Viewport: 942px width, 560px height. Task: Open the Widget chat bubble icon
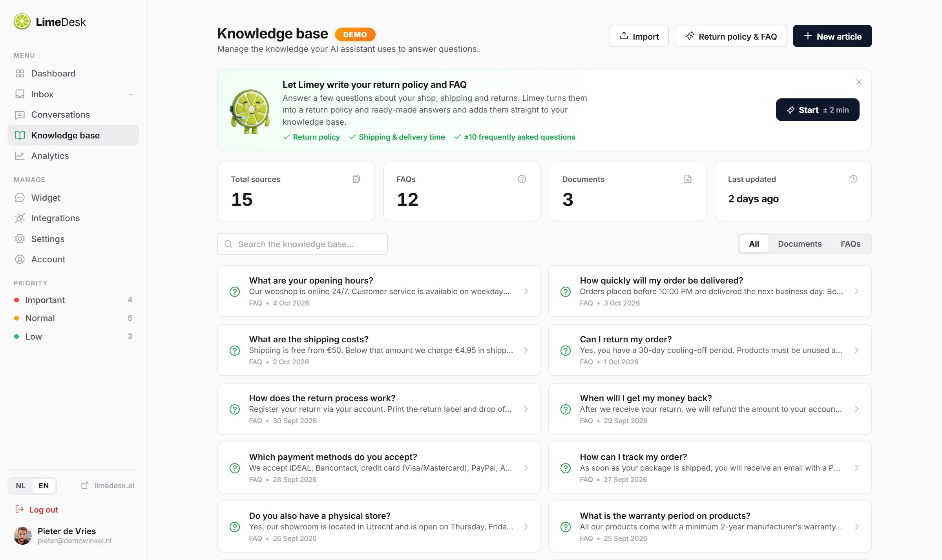[x=20, y=198]
